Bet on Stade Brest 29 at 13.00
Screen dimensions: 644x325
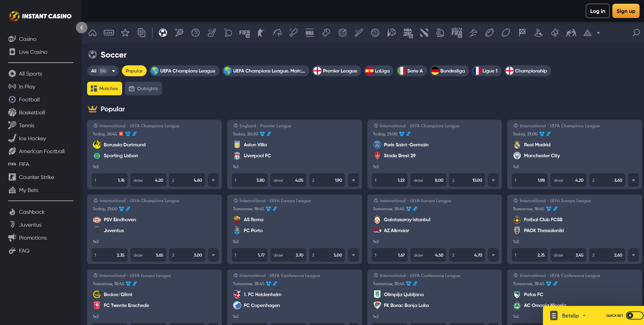[467, 180]
